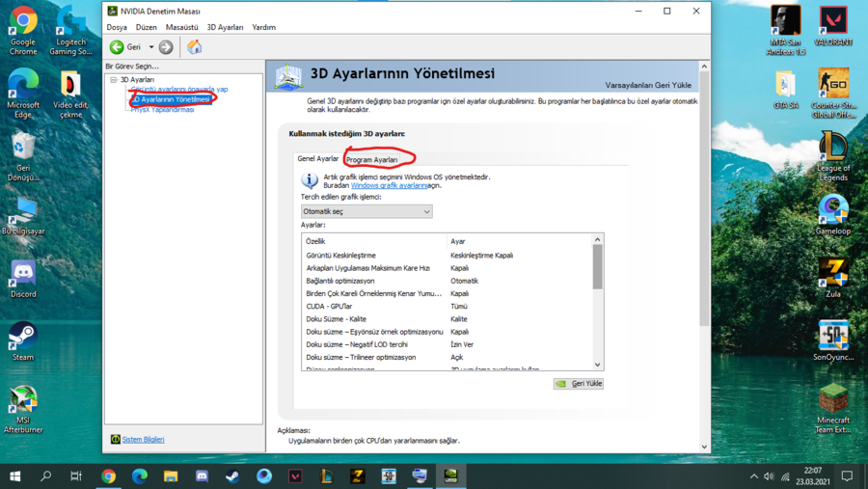This screenshot has width=868, height=489.
Task: Open the GTA SA folder icon
Action: [785, 90]
